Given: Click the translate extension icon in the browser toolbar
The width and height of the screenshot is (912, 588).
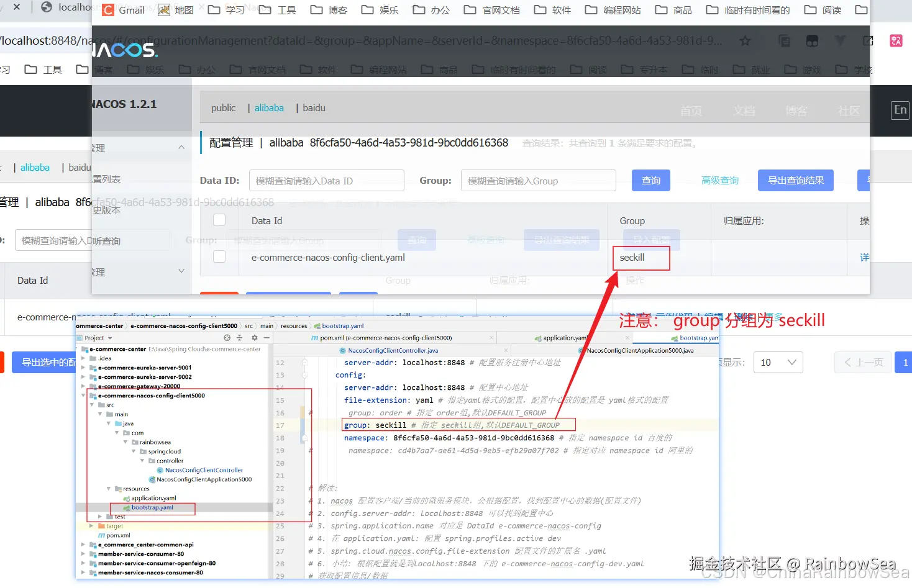Looking at the screenshot, I should pos(896,41).
